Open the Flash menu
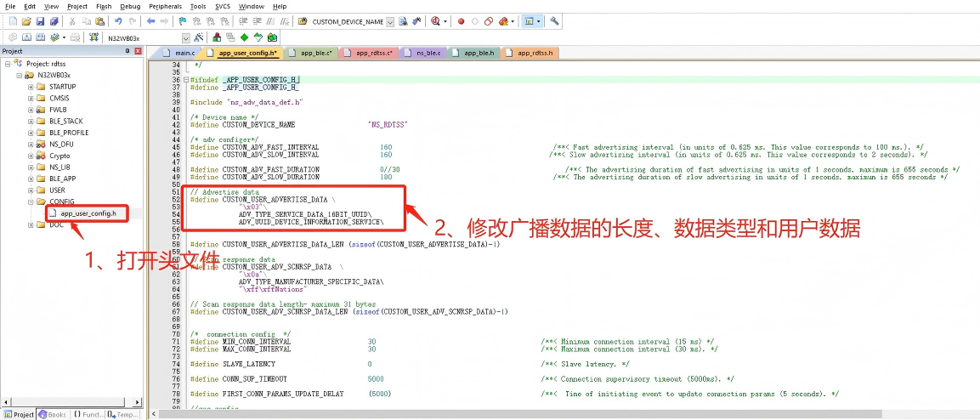This screenshot has width=980, height=420. (104, 6)
